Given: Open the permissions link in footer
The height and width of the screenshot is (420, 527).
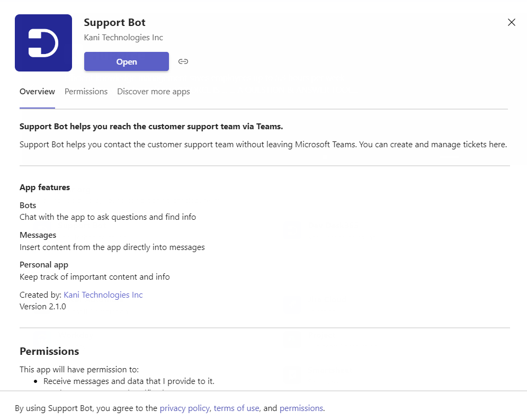Looking at the screenshot, I should click(301, 408).
